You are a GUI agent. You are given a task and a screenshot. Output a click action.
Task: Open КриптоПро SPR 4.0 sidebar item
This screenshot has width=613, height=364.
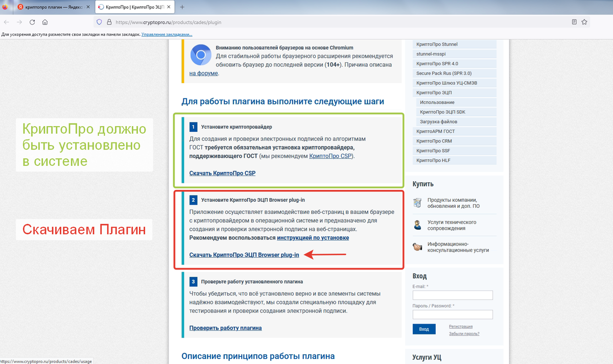(x=455, y=64)
